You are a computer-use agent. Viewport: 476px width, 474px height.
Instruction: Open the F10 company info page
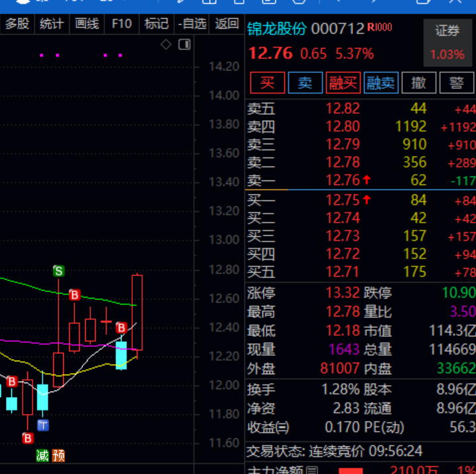click(x=121, y=24)
